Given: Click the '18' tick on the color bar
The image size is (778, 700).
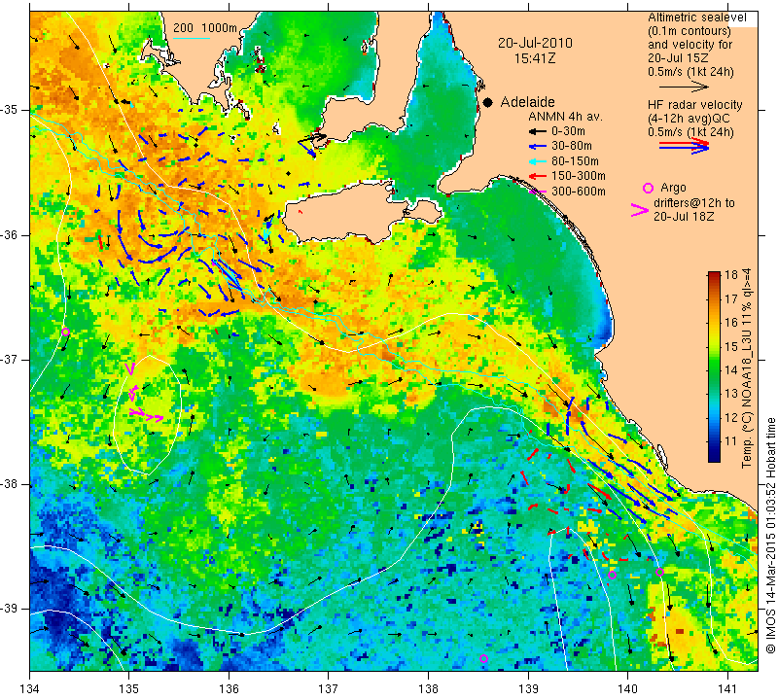Looking at the screenshot, I should click(731, 275).
